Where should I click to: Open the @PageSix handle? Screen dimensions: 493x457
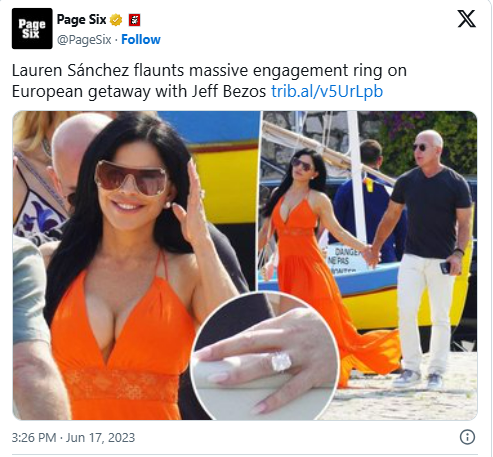click(84, 40)
